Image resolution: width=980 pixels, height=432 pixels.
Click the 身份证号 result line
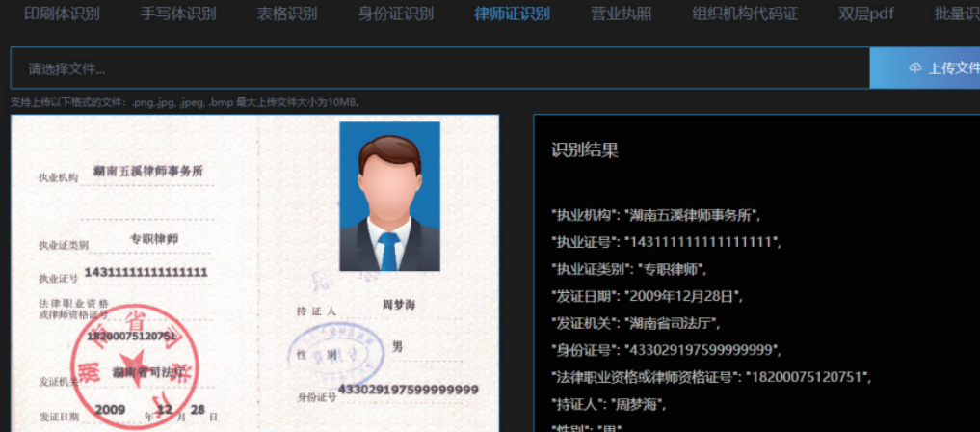(x=666, y=349)
